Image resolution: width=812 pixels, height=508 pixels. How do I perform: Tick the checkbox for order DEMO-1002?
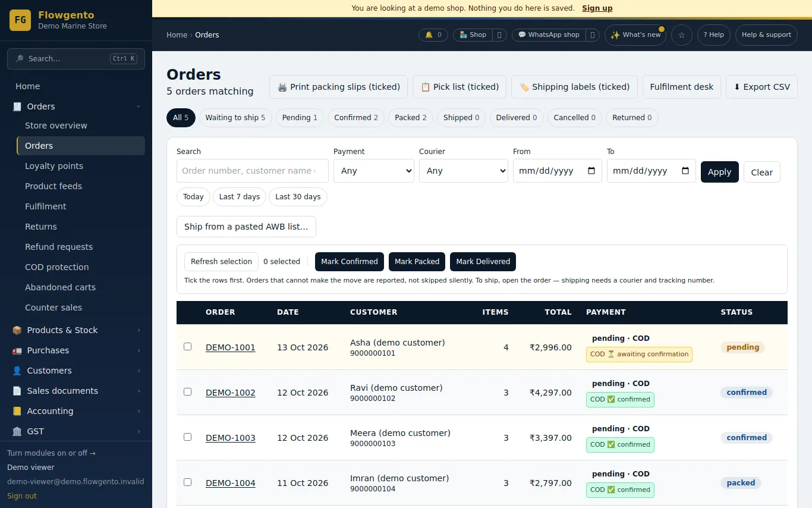point(188,391)
